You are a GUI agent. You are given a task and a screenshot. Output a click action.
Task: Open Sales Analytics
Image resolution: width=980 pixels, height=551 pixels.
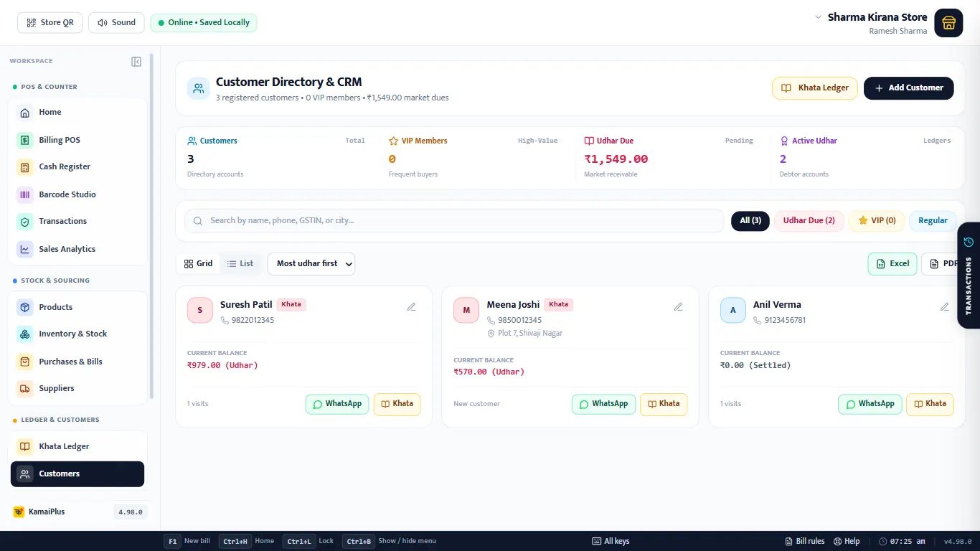pyautogui.click(x=77, y=249)
